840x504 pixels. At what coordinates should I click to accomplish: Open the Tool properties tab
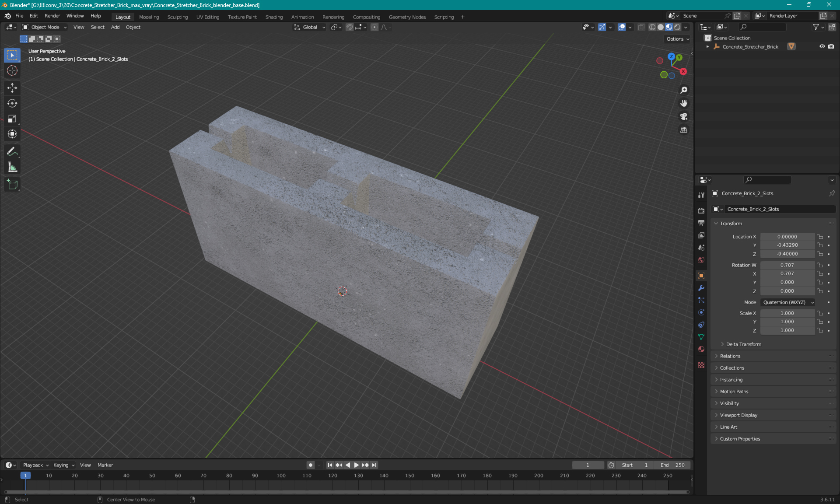click(701, 195)
